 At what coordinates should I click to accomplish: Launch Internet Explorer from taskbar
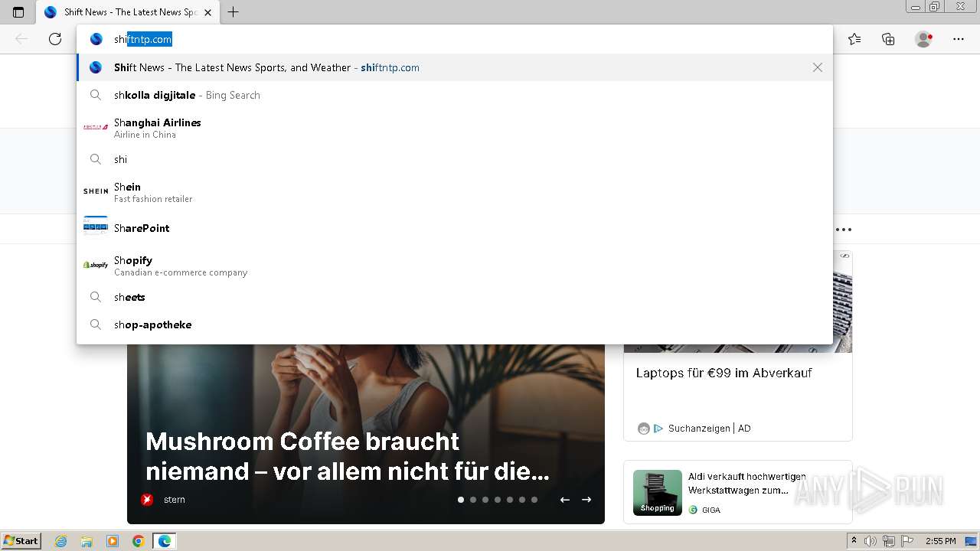pos(61,541)
